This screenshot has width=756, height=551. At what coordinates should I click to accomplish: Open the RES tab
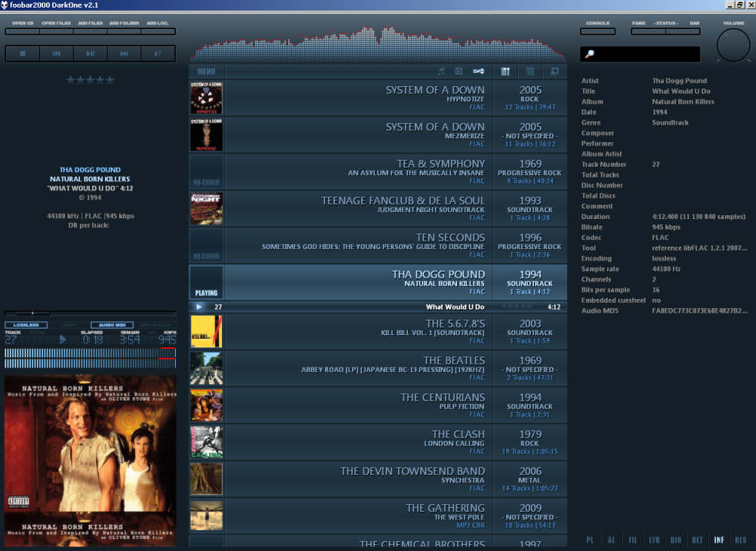(741, 540)
